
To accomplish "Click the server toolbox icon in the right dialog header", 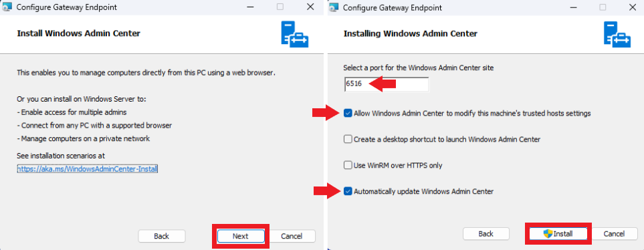I will click(x=617, y=35).
